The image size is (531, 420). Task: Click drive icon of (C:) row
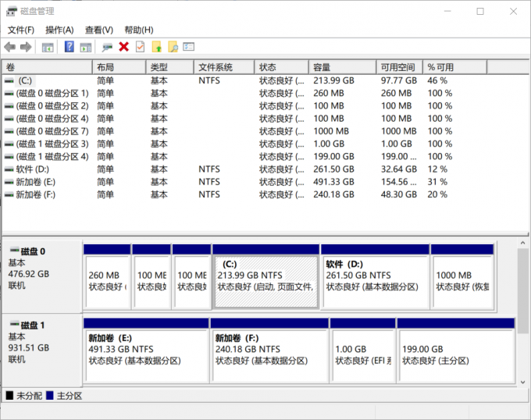click(x=9, y=81)
